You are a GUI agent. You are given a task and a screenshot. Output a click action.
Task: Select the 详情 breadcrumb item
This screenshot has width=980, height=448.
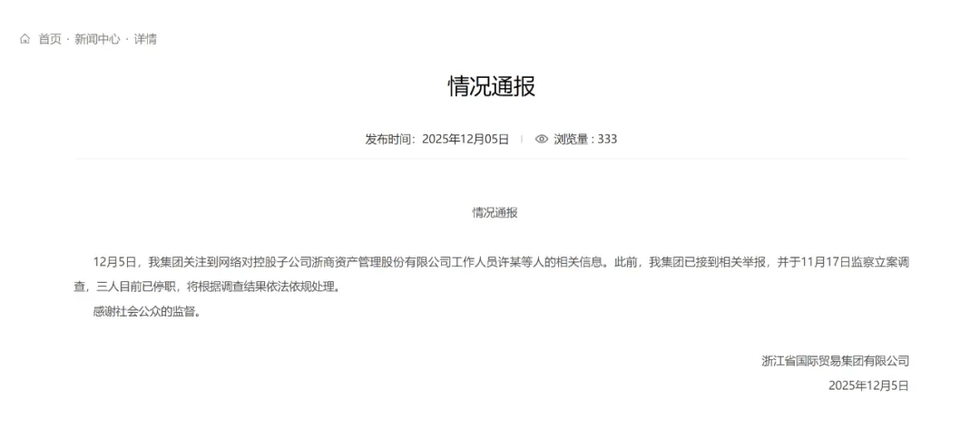coord(145,39)
